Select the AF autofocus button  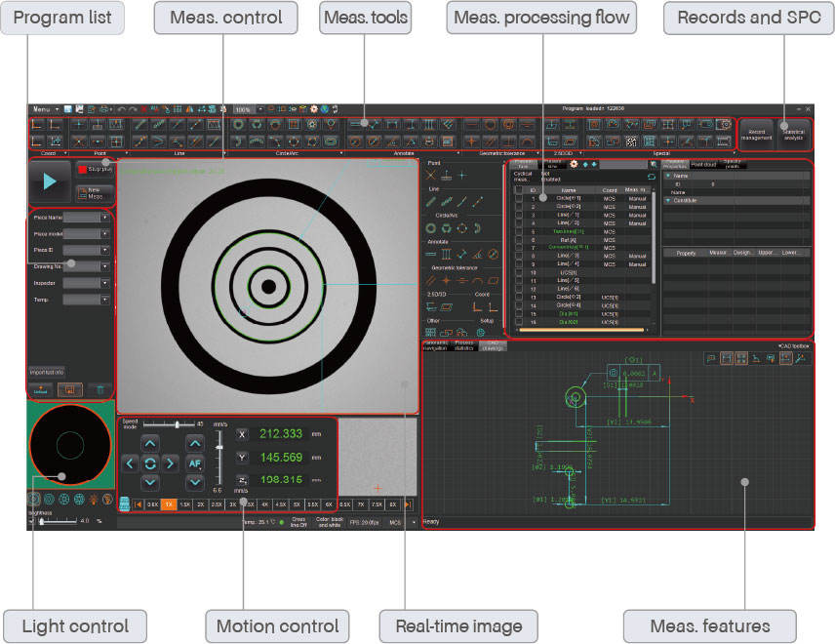tap(195, 463)
